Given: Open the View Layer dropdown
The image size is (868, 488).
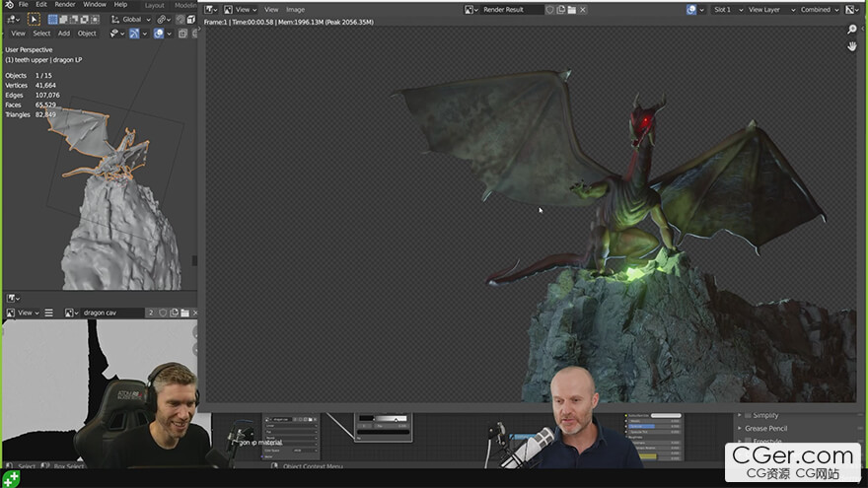Looking at the screenshot, I should tap(771, 10).
